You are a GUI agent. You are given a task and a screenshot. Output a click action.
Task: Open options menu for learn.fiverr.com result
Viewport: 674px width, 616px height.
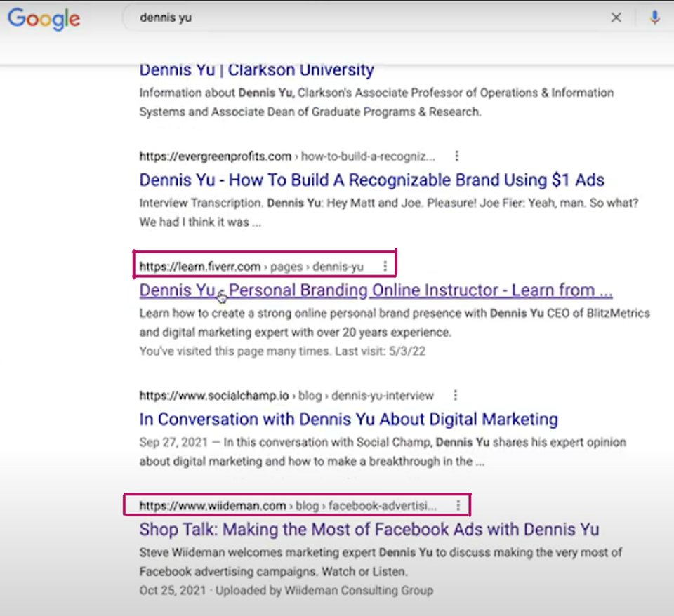[x=385, y=267]
